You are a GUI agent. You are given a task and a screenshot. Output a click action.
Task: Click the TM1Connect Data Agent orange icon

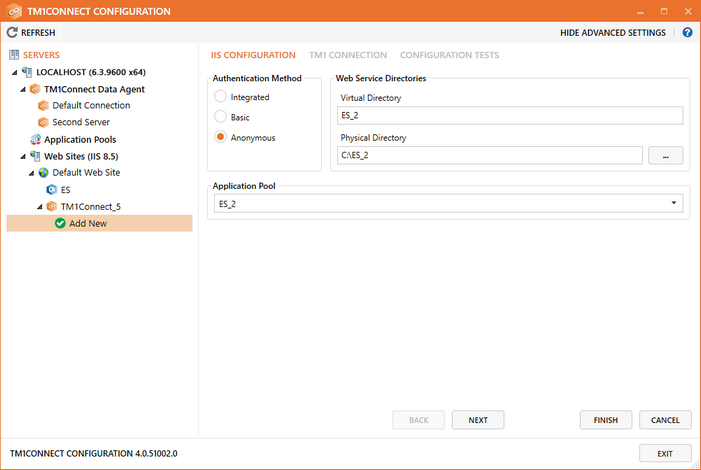[35, 89]
